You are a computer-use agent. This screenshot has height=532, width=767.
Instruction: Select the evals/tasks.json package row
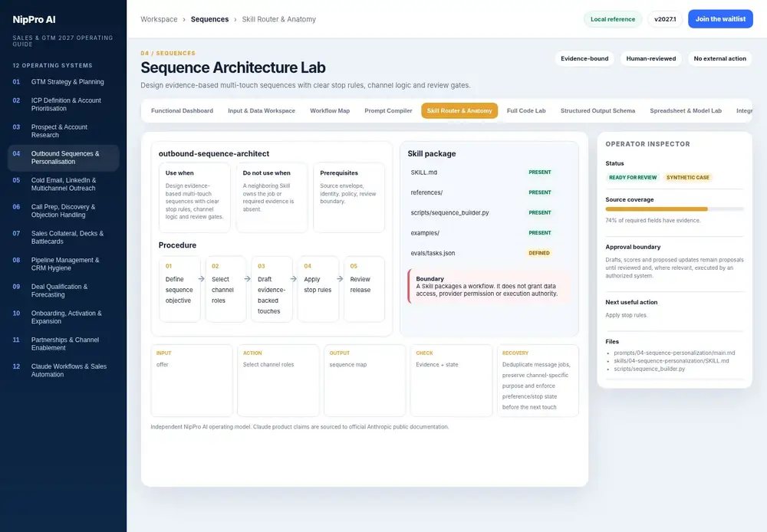(489, 253)
